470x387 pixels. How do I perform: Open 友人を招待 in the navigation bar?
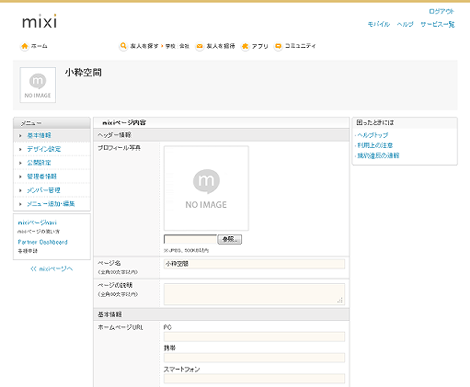[221, 46]
